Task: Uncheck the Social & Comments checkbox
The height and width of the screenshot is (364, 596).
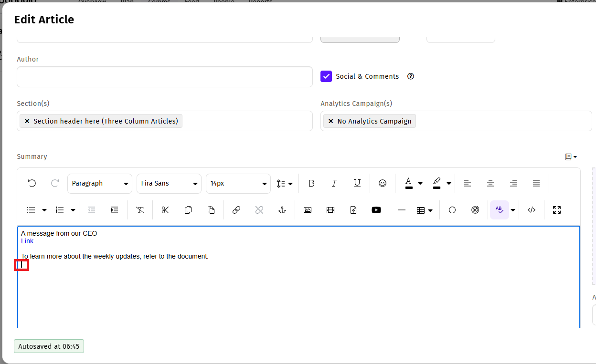Action: coord(326,76)
